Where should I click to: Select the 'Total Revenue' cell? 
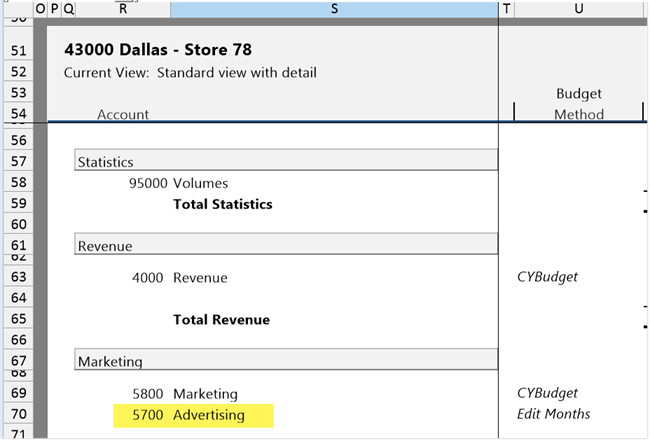pos(221,320)
